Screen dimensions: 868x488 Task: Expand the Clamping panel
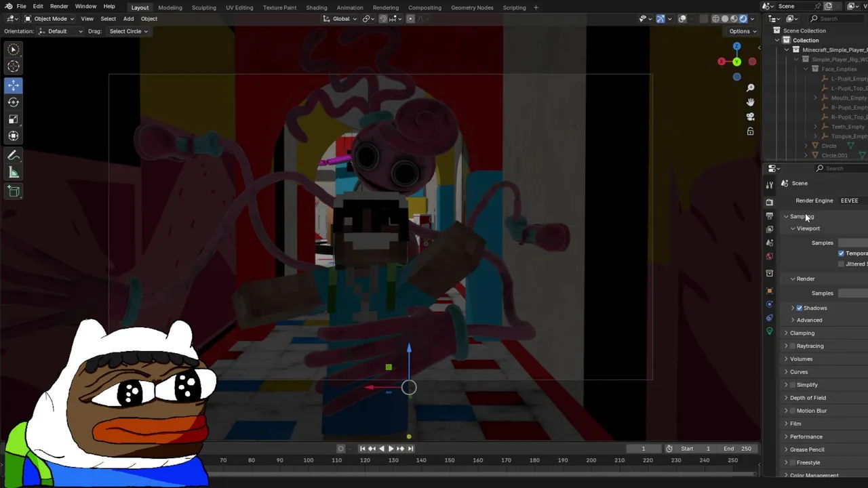pyautogui.click(x=802, y=333)
